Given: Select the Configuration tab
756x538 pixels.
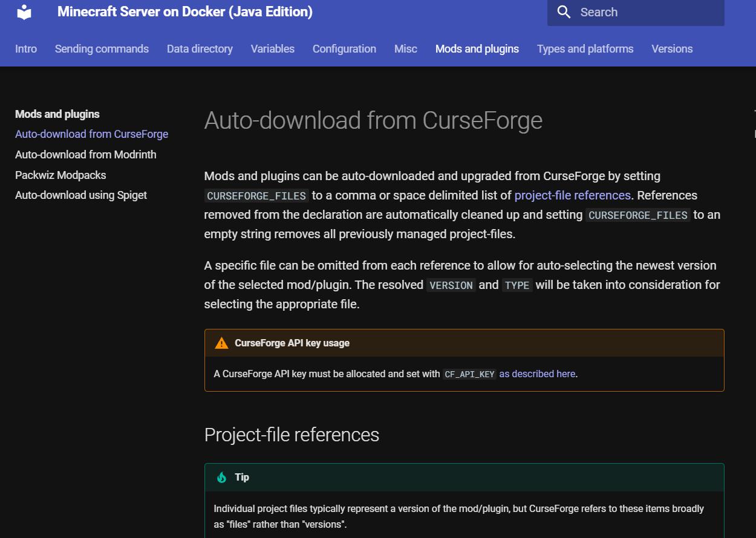Looking at the screenshot, I should click(x=344, y=49).
